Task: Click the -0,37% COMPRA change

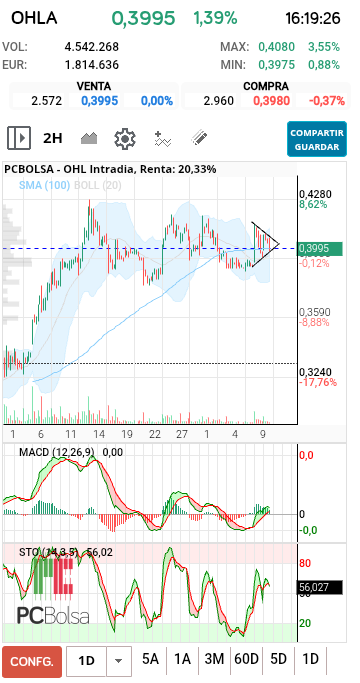Action: (x=327, y=101)
